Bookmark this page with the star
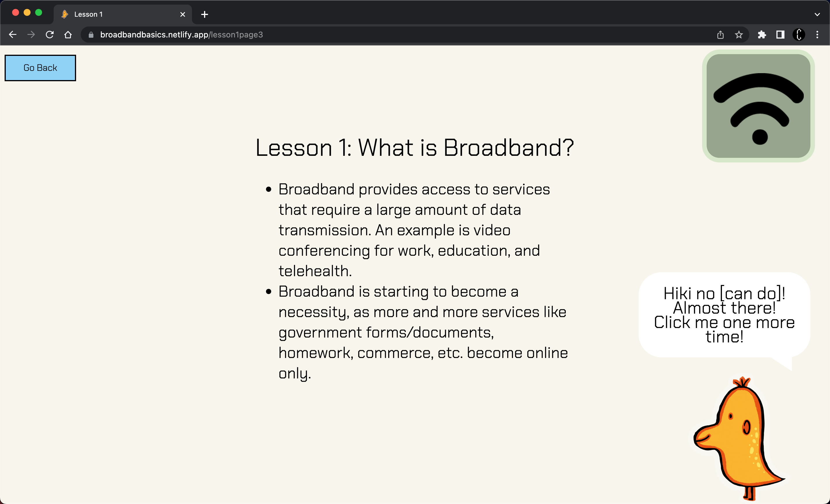This screenshot has width=830, height=504. 739,35
